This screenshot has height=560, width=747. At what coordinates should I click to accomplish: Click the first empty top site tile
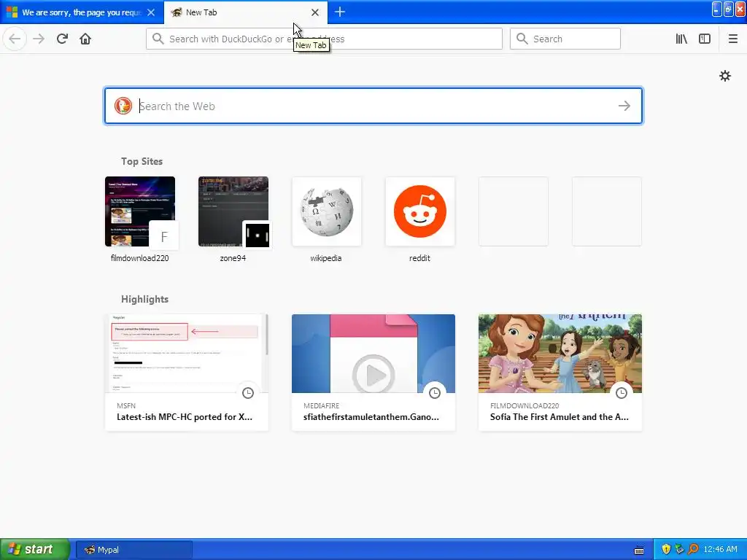pos(513,211)
